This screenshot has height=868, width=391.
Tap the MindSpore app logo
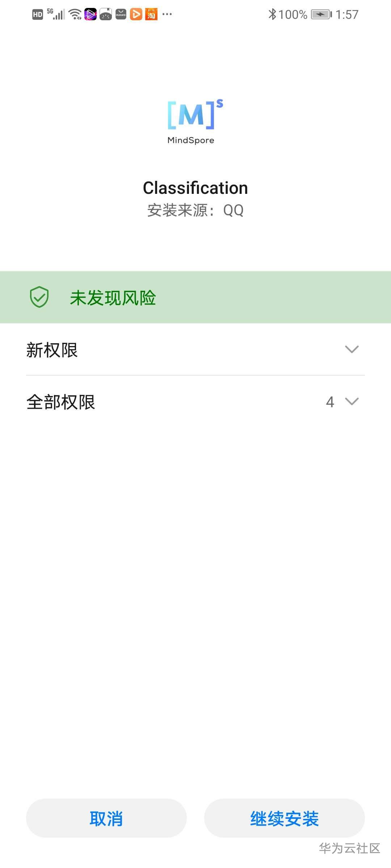tap(195, 122)
